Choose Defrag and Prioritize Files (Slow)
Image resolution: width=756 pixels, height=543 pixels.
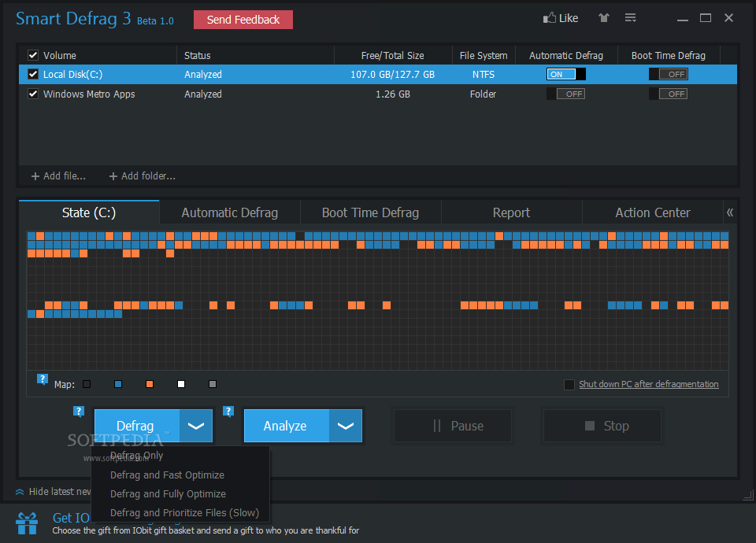click(x=181, y=512)
